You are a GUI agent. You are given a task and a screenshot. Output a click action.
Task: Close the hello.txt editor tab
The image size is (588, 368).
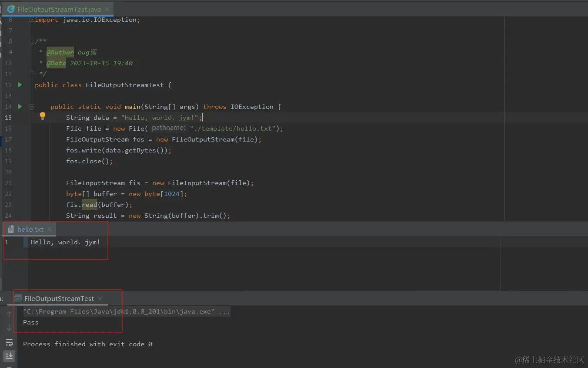[x=50, y=229]
